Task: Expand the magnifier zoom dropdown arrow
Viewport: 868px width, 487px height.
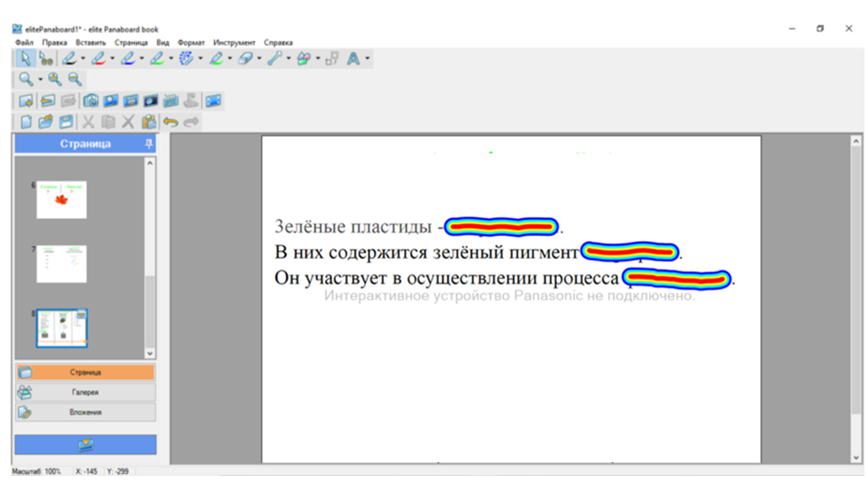Action: tap(40, 79)
